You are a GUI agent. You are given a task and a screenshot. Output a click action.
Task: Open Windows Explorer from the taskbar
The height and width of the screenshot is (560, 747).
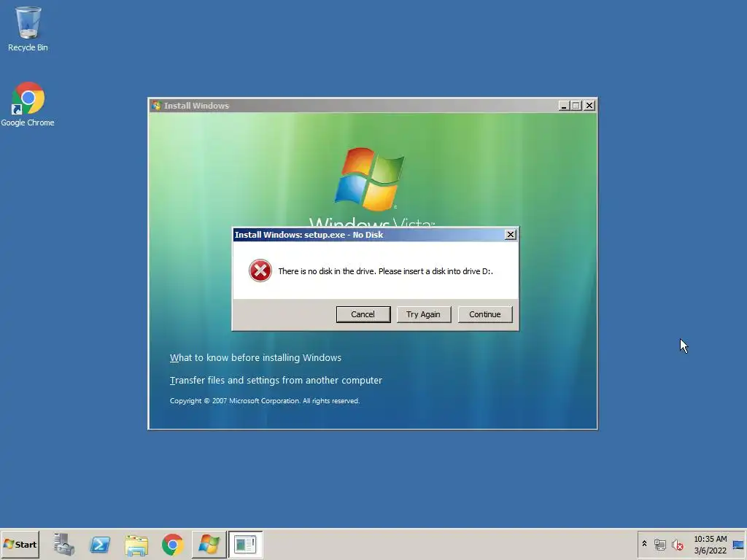136,545
